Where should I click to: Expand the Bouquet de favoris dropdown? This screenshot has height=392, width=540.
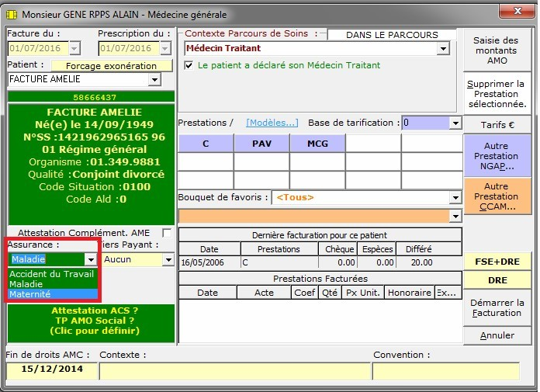click(455, 198)
